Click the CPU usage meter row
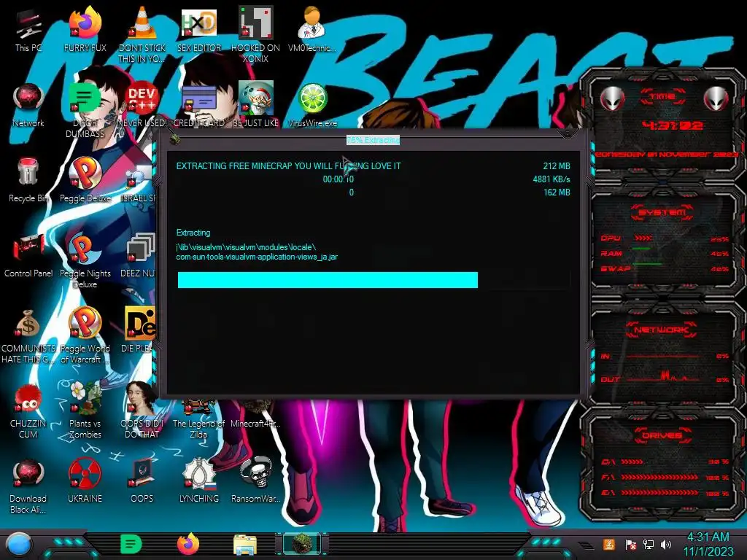This screenshot has width=747, height=560. 665,238
